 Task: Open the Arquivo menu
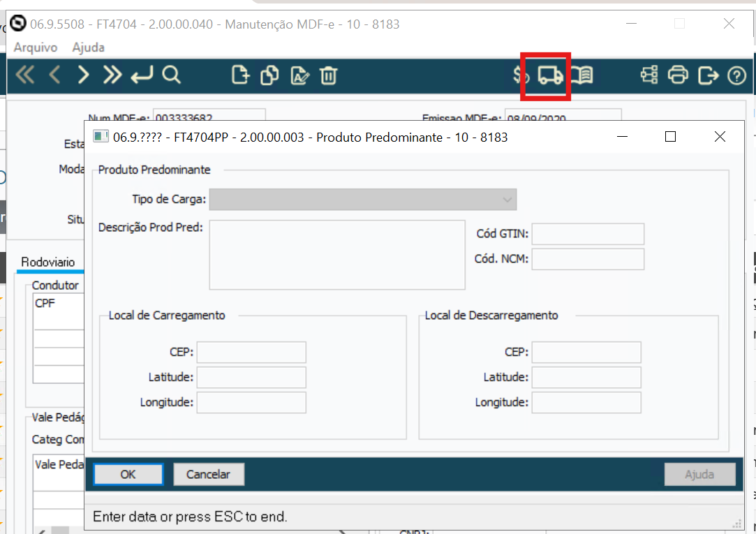[x=36, y=47]
